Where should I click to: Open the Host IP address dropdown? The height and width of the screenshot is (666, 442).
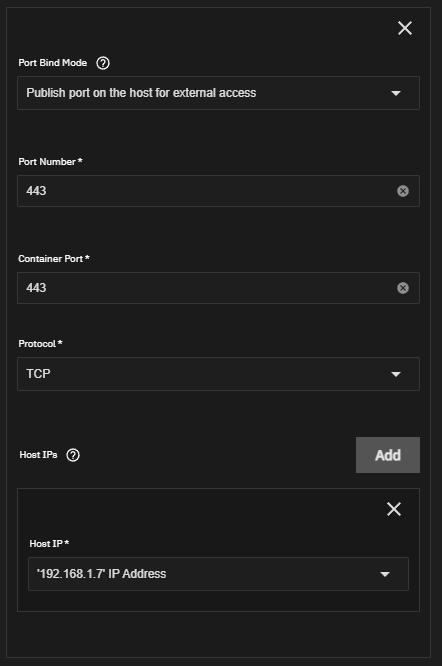coord(218,574)
